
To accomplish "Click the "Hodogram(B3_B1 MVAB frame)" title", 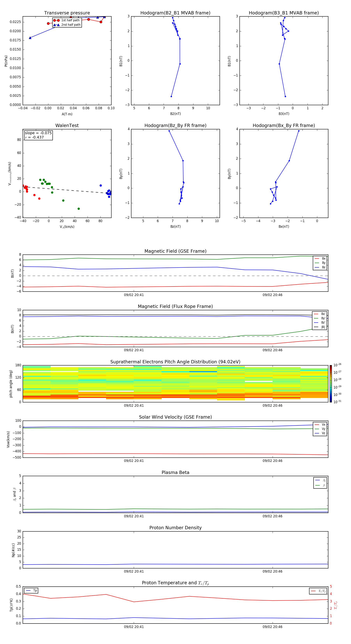I will coord(284,13).
